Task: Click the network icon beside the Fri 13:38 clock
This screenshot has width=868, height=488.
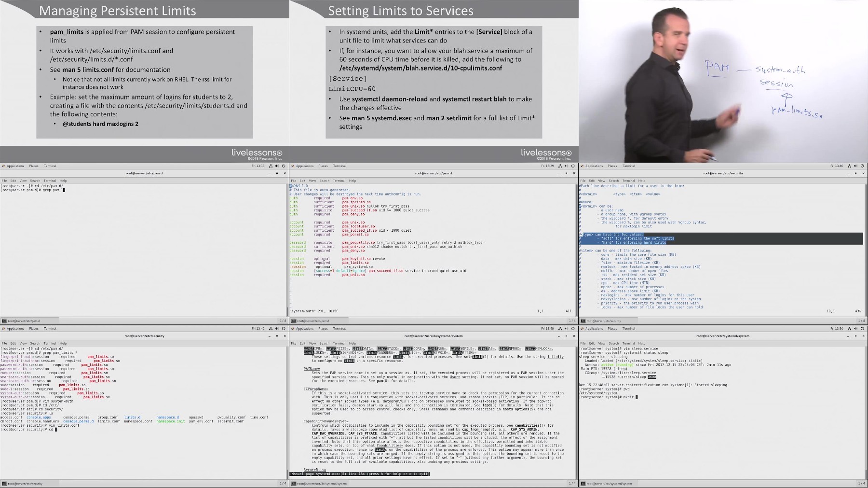Action: coord(271,166)
